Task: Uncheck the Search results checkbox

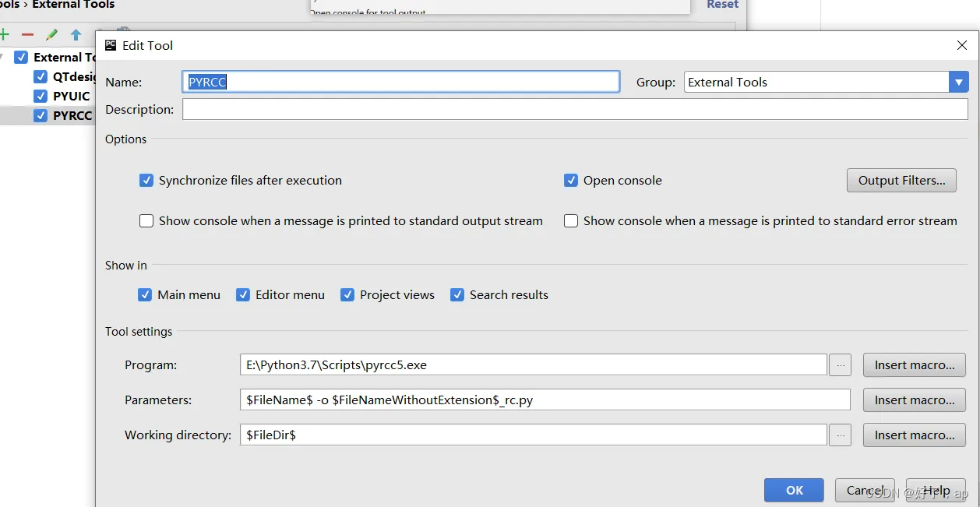Action: (457, 295)
